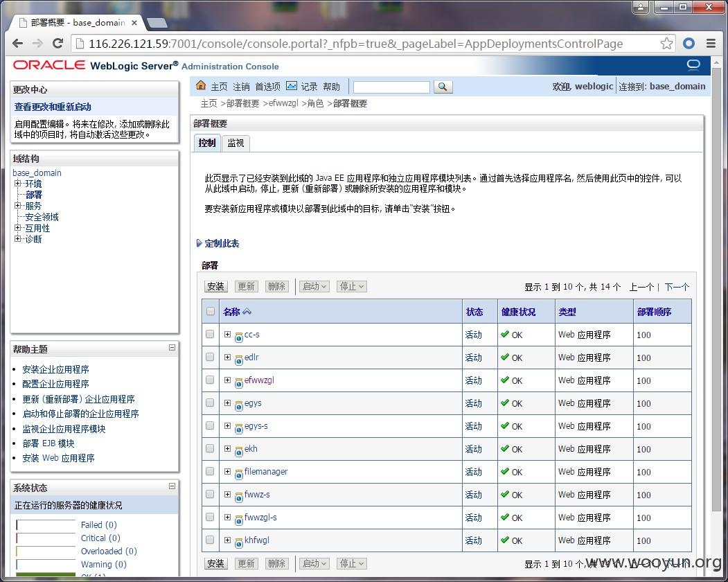Bookmark this page with the star icon

(x=666, y=44)
